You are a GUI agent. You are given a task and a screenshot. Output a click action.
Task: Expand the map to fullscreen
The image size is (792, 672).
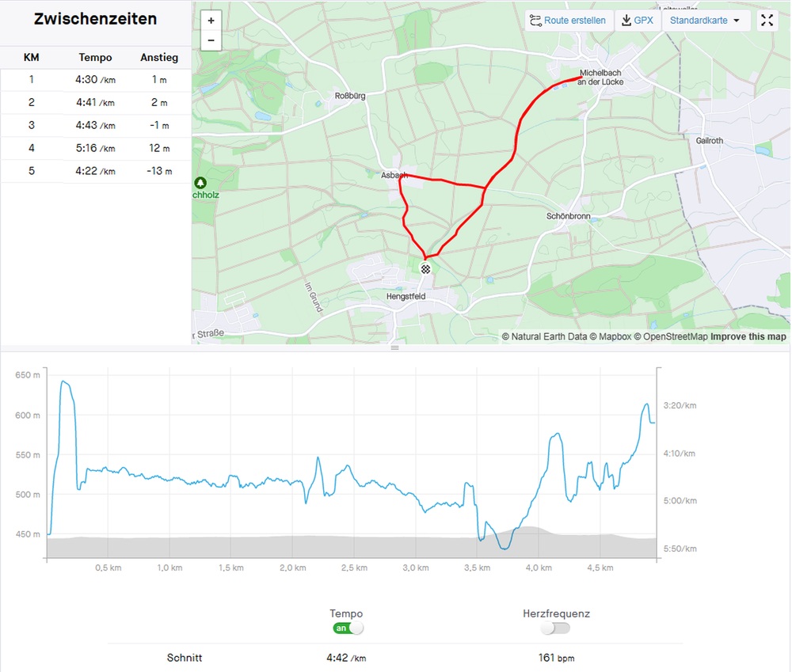coord(767,21)
